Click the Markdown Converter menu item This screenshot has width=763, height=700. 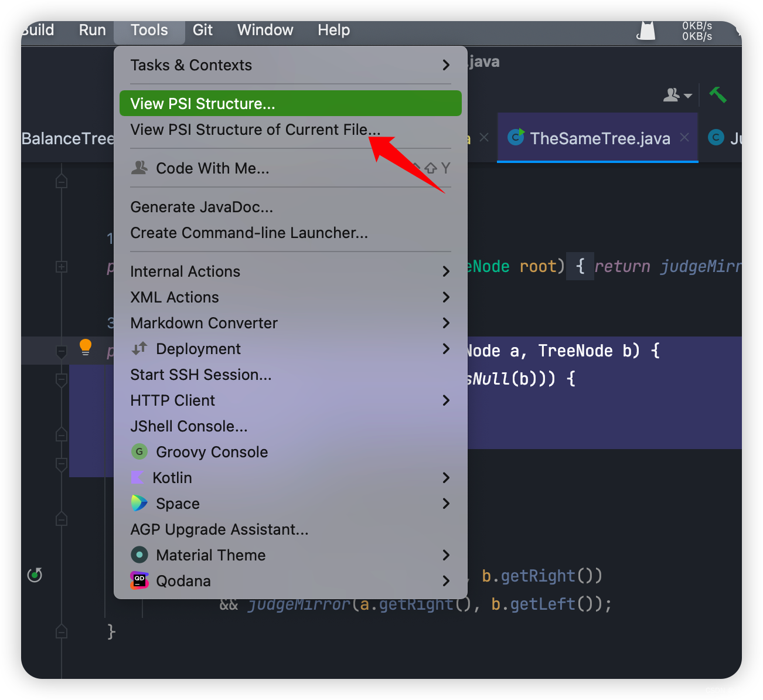tap(291, 323)
